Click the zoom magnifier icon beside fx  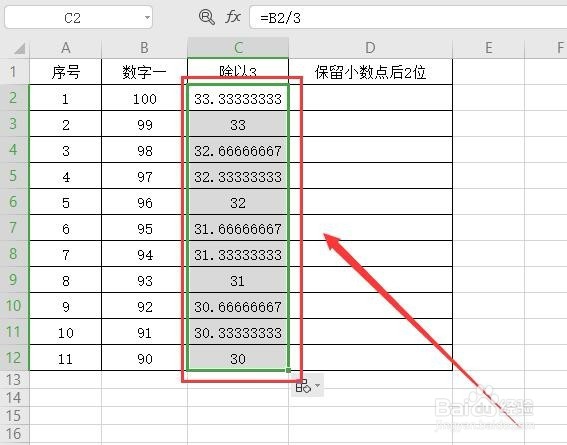point(206,17)
